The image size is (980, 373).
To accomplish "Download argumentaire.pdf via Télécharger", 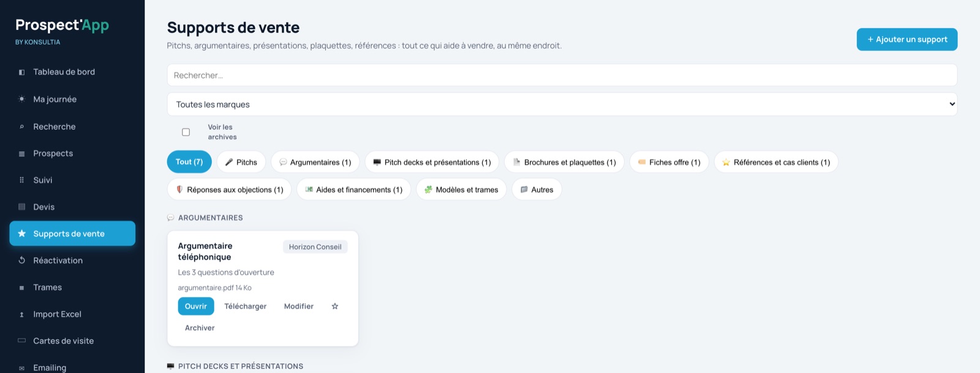I will pos(246,306).
